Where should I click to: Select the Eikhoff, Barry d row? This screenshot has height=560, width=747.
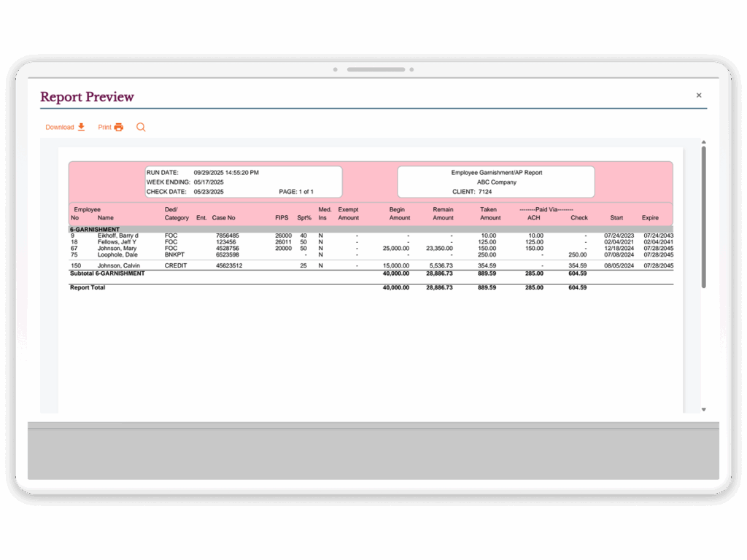tap(371, 236)
